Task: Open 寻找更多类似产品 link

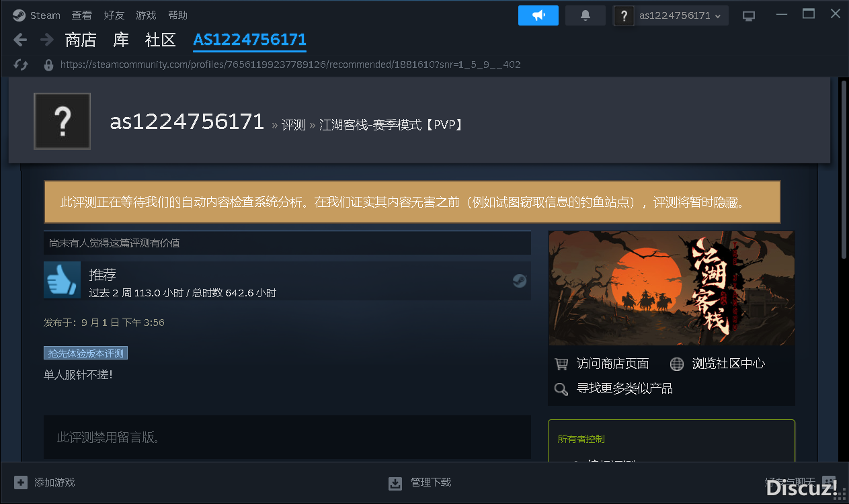Action: click(x=624, y=388)
